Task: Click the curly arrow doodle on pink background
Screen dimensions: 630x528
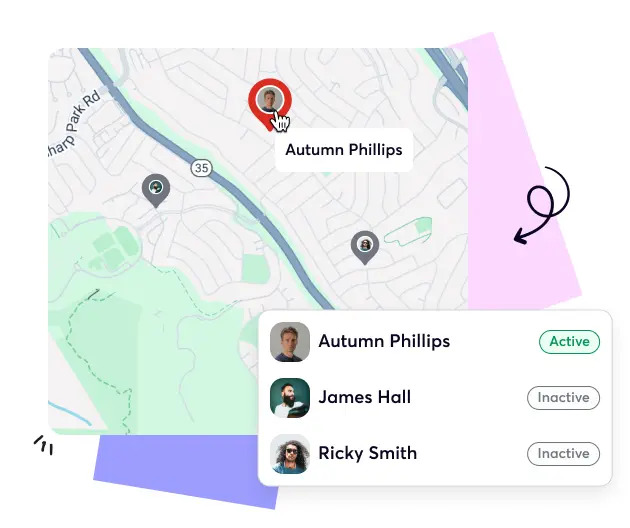Action: [x=542, y=205]
